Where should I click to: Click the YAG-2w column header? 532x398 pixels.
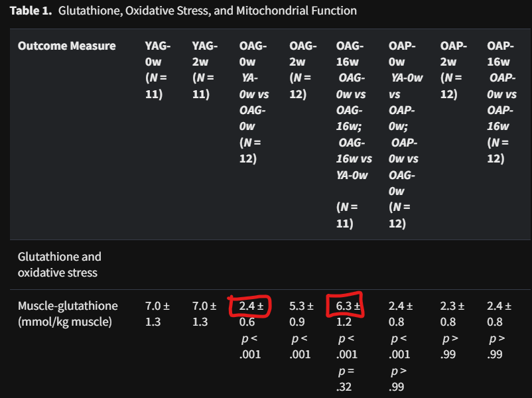(x=205, y=70)
